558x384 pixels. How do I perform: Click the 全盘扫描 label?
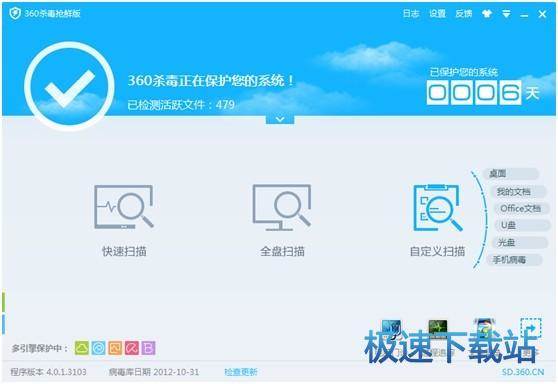click(x=282, y=251)
